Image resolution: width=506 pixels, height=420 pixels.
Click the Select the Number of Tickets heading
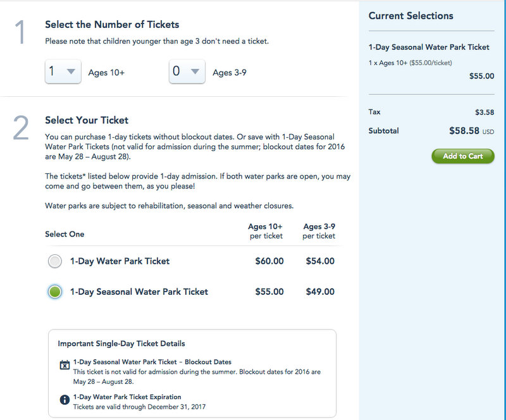coord(112,25)
